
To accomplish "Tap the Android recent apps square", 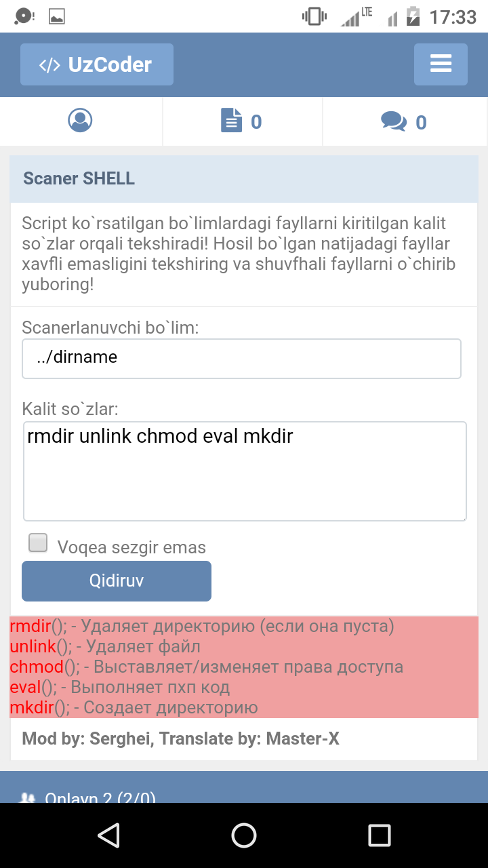I will click(380, 835).
